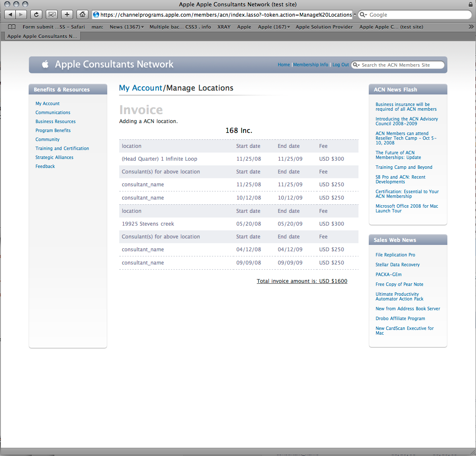The height and width of the screenshot is (456, 476).
Task: Open My Account in the sidebar
Action: 47,103
